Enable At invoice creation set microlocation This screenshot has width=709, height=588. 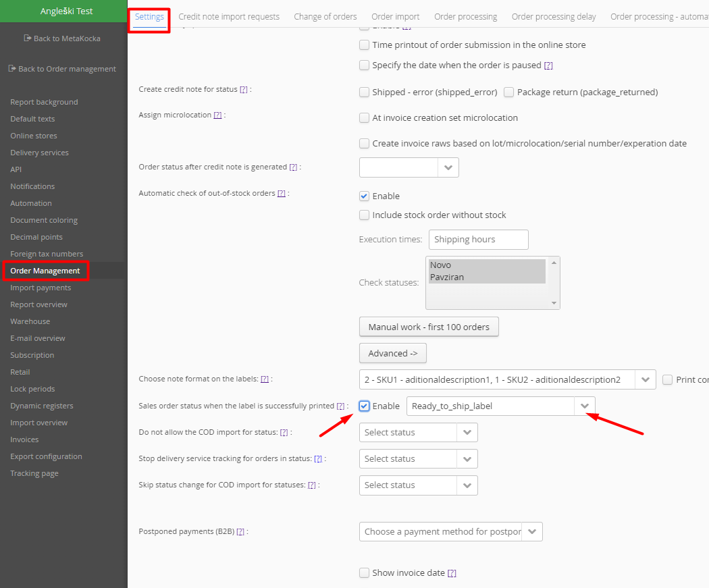364,118
